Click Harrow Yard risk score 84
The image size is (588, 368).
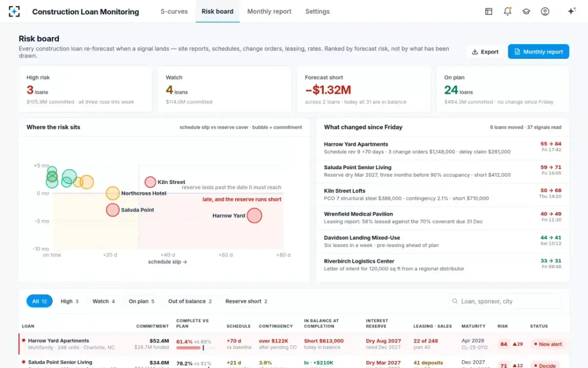503,344
